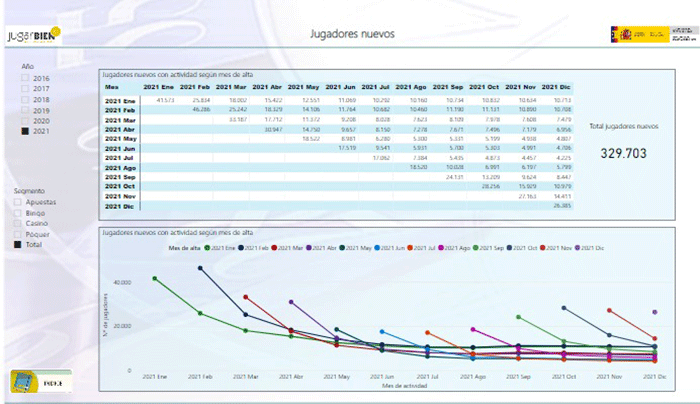Click the 2021 Feb legend marker
This screenshot has height=404, width=700.
click(241, 248)
